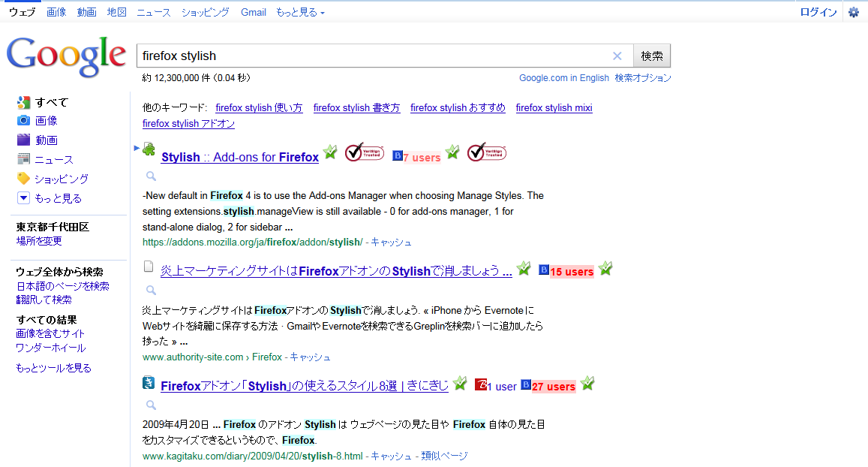Click 15 users bookmark count
The image size is (868, 467).
point(572,272)
